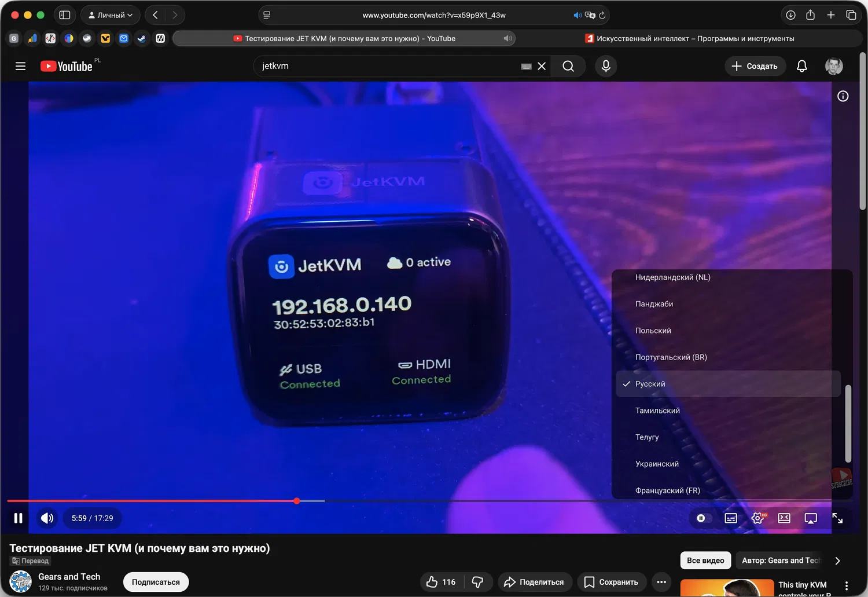868x597 pixels.
Task: Mute the video player volume
Action: tap(47, 518)
